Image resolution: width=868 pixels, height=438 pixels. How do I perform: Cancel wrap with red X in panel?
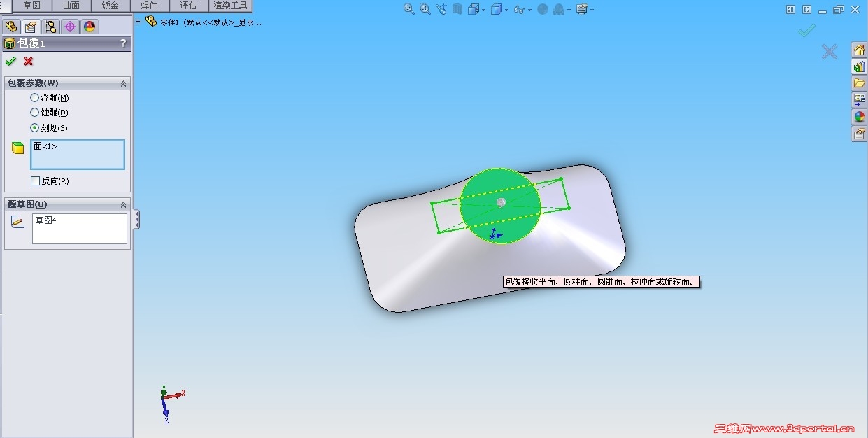click(29, 62)
